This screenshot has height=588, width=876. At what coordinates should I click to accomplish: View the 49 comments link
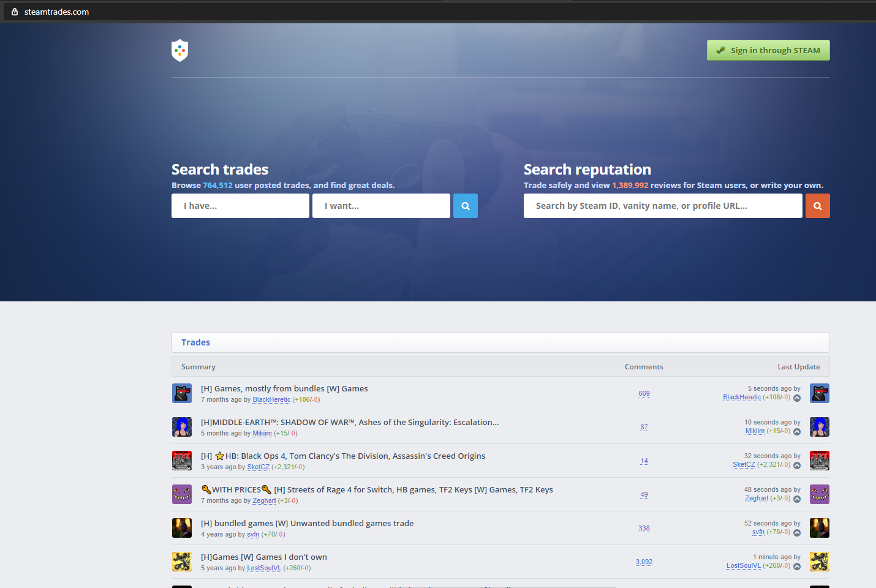644,494
